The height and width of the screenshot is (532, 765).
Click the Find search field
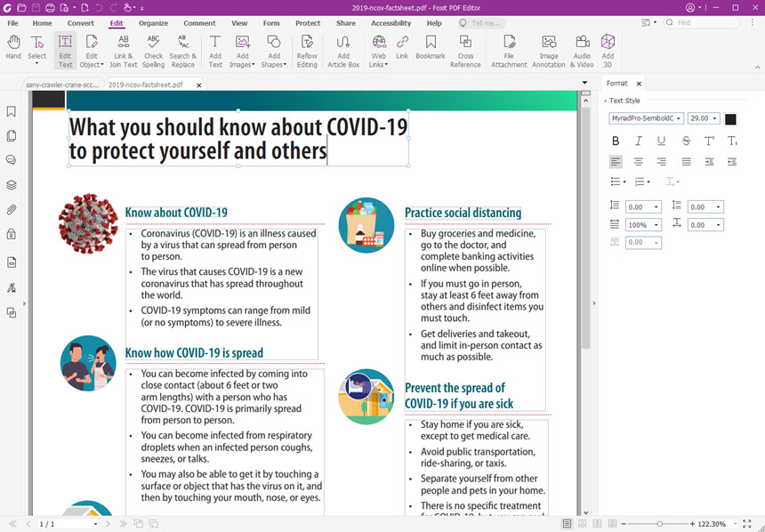click(702, 22)
